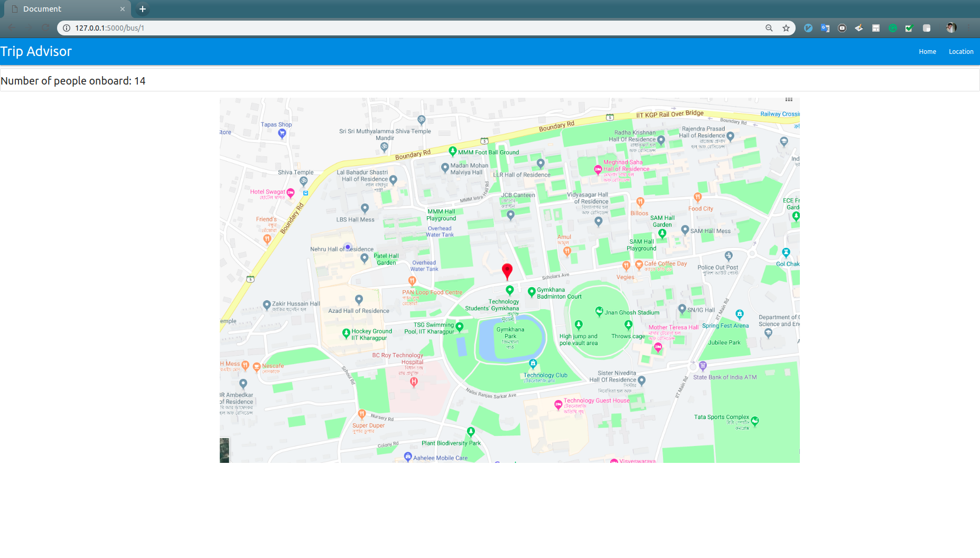Click the red bus location pin
Screen dimensions: 980x558
point(507,271)
